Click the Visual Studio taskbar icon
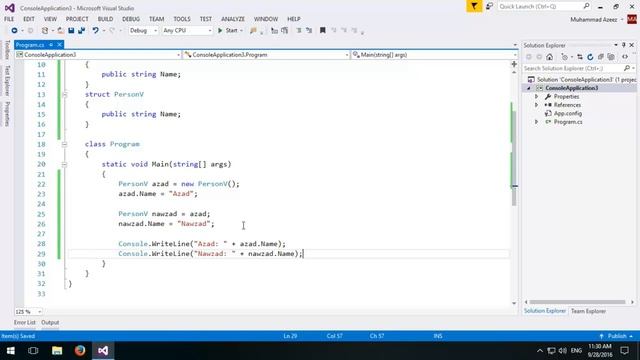The width and height of the screenshot is (640, 360). (x=103, y=351)
